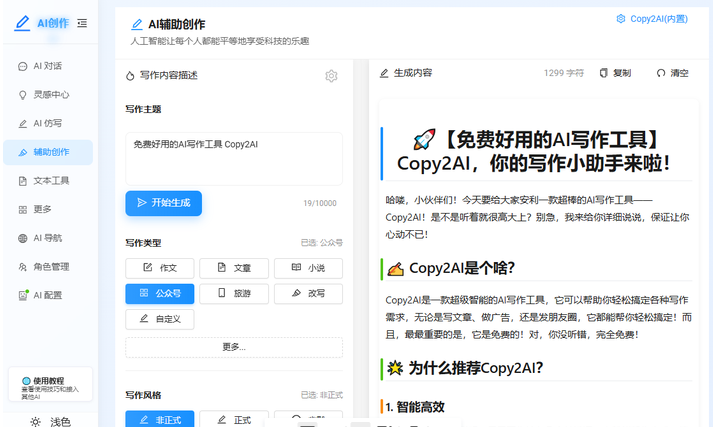Click the 19/10000 character count
713x427 pixels.
coord(320,203)
